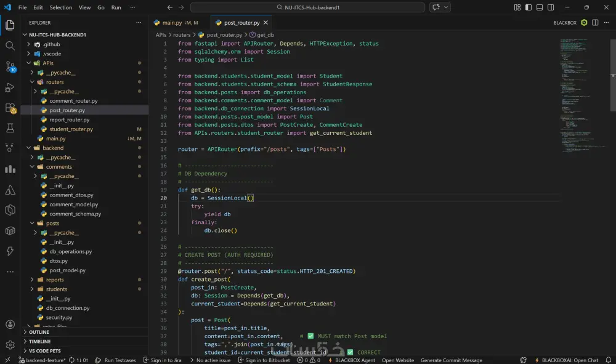616x364 pixels.
Task: Open the Search view in the activity bar
Action: click(x=9, y=45)
